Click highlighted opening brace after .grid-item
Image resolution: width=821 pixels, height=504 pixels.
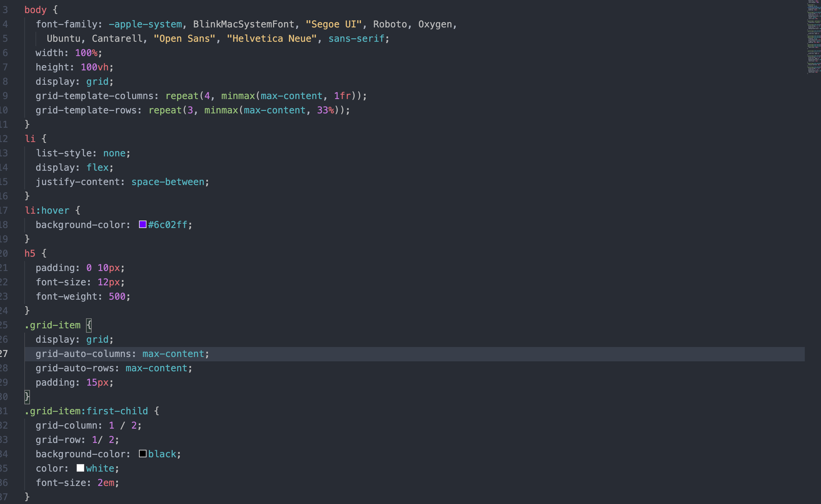pyautogui.click(x=89, y=325)
